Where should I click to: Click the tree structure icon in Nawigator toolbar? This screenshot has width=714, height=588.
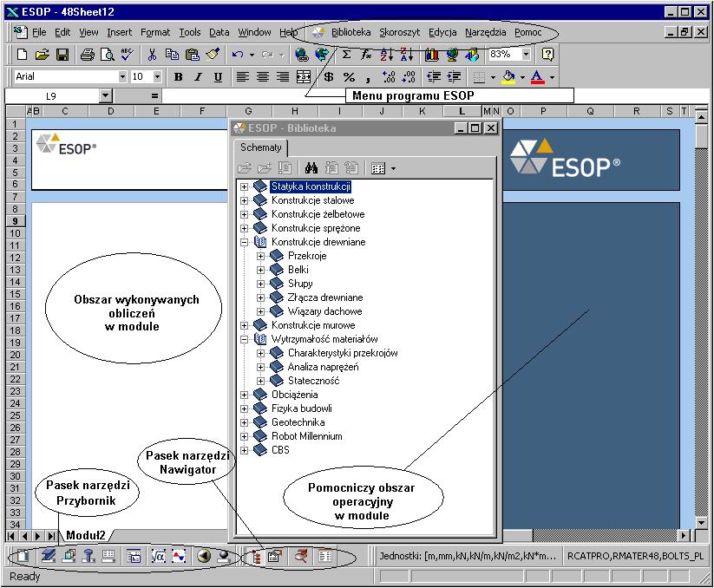[256, 556]
